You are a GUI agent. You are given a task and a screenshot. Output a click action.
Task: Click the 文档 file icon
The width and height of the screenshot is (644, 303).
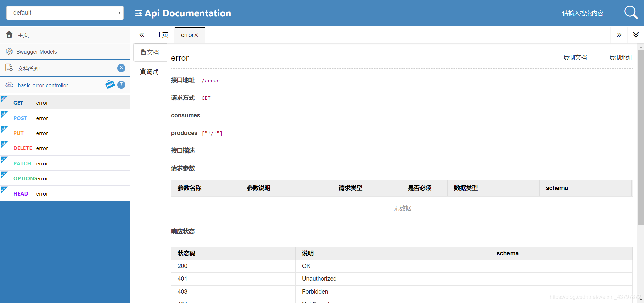tap(143, 52)
